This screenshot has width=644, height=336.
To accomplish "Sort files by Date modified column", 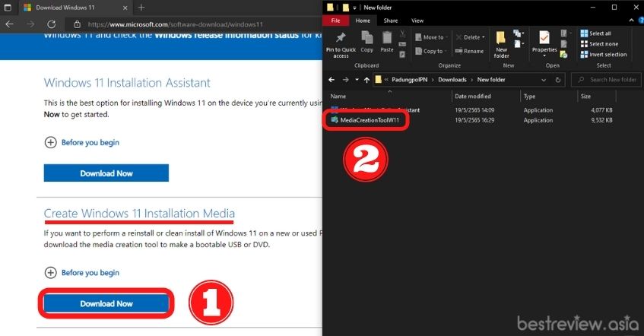I will [x=473, y=96].
